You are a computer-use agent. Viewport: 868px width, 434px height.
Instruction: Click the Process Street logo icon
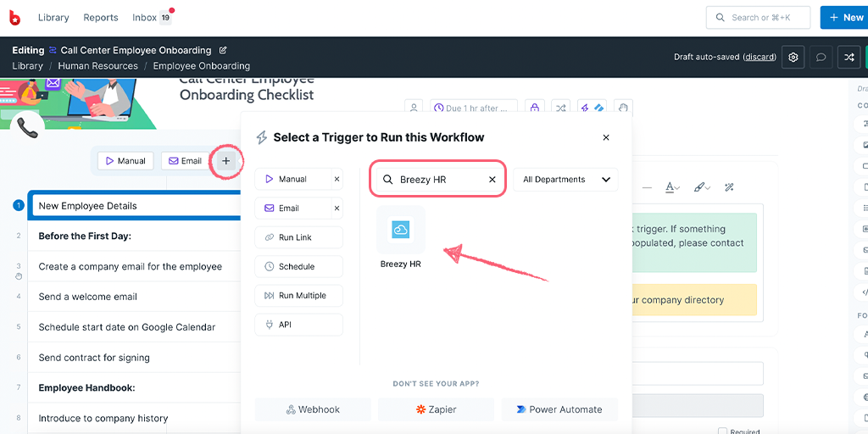click(15, 18)
